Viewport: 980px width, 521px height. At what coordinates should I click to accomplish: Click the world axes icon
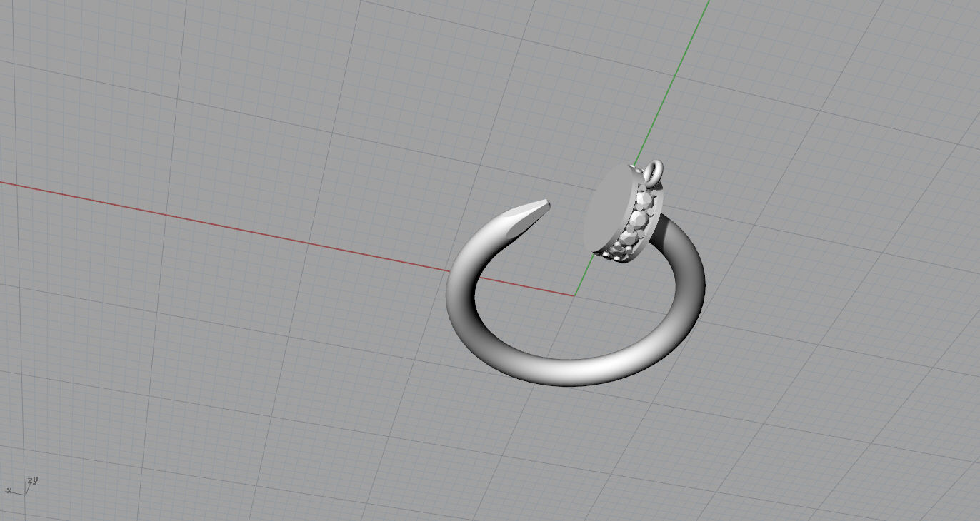[21, 486]
